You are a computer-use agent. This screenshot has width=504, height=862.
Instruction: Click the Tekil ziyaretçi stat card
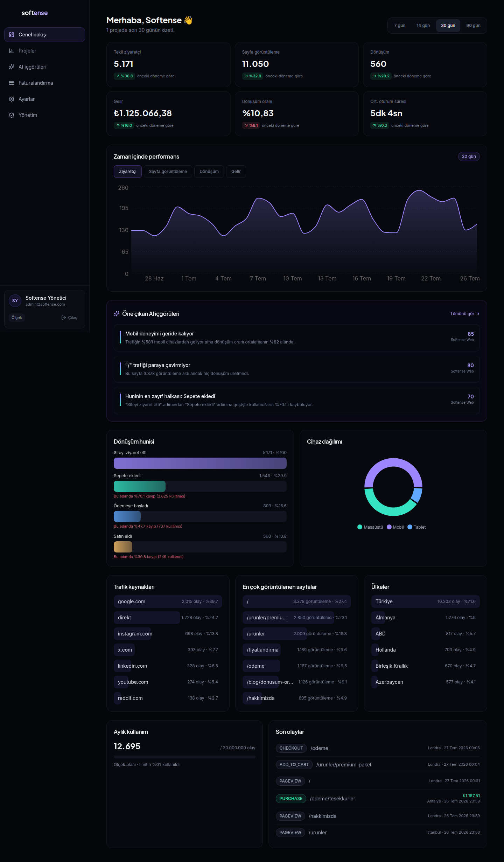tap(168, 64)
